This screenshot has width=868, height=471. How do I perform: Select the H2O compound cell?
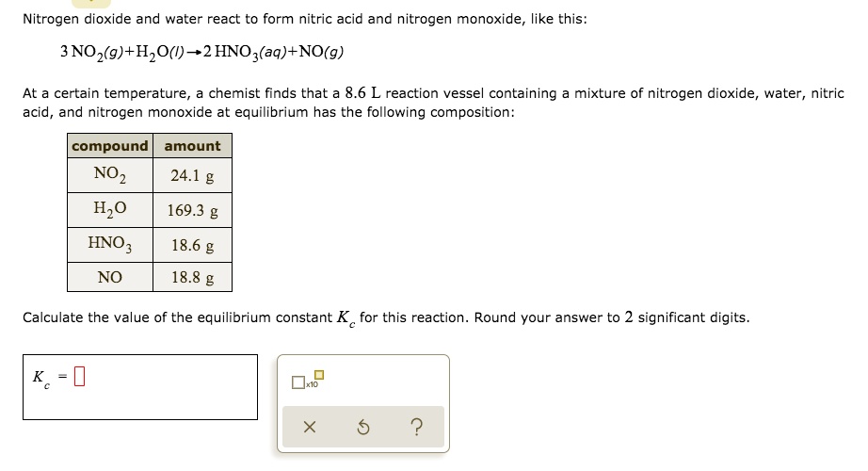(x=109, y=210)
